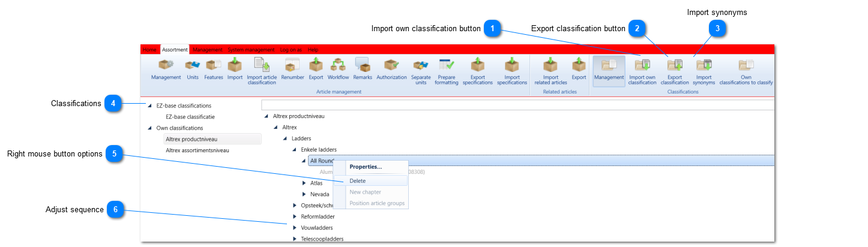Viewport: 868px width, 247px height.
Task: Click the search field above the tree
Action: [x=517, y=106]
